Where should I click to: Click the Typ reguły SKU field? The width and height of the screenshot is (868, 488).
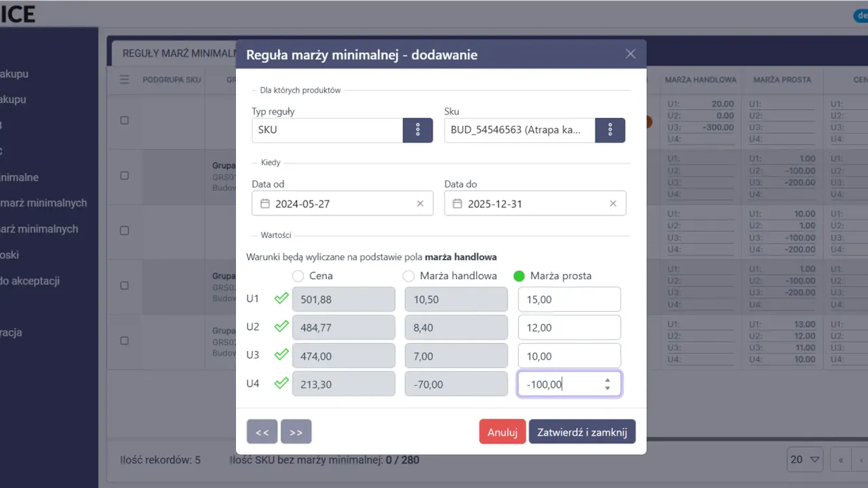(328, 130)
